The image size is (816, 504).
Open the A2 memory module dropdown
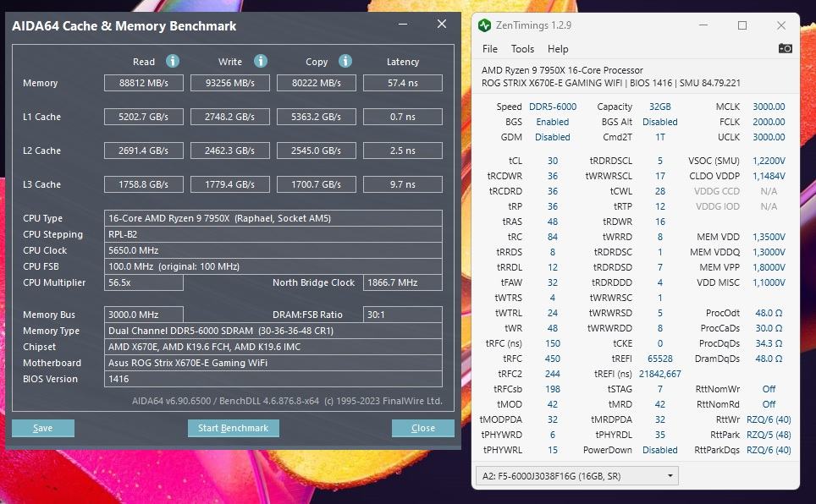[577, 476]
